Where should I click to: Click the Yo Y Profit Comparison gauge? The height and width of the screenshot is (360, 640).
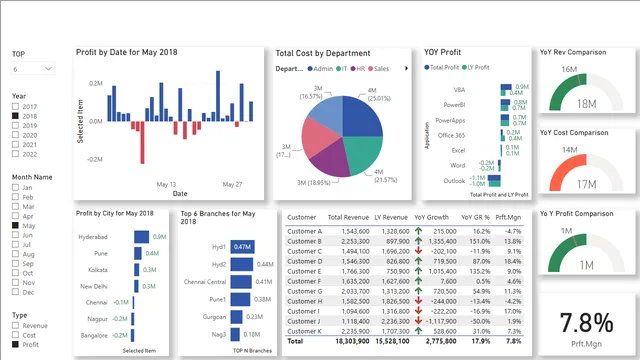586,253
